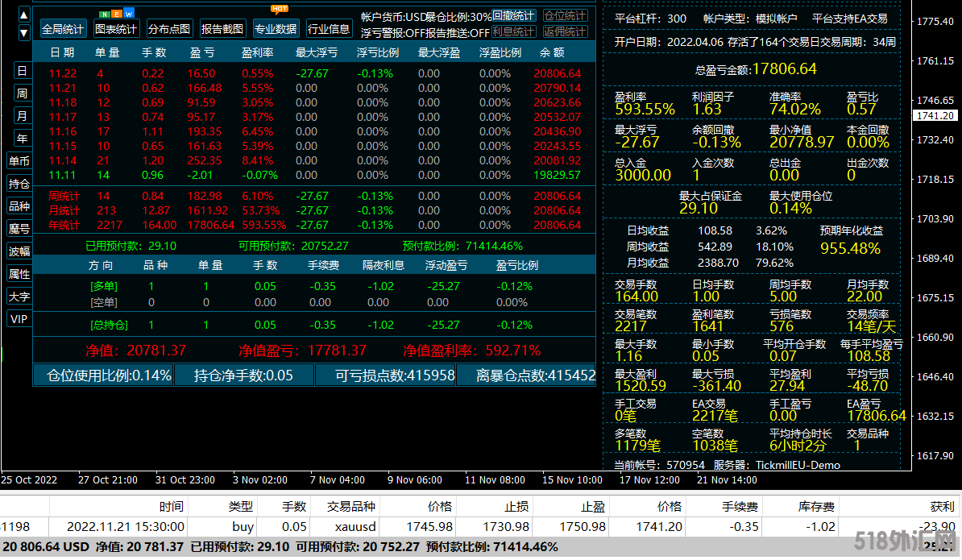
Task: Enable 大字 large font mode
Action: tap(19, 297)
